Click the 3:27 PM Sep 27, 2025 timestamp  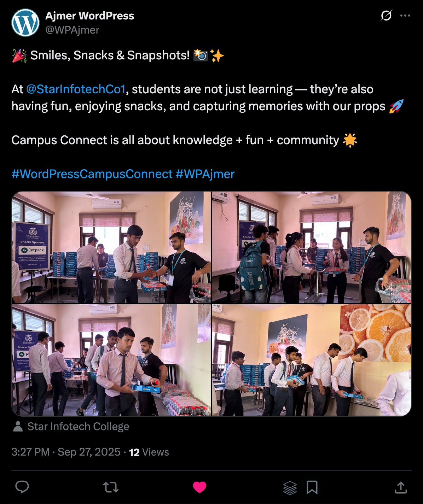[66, 452]
